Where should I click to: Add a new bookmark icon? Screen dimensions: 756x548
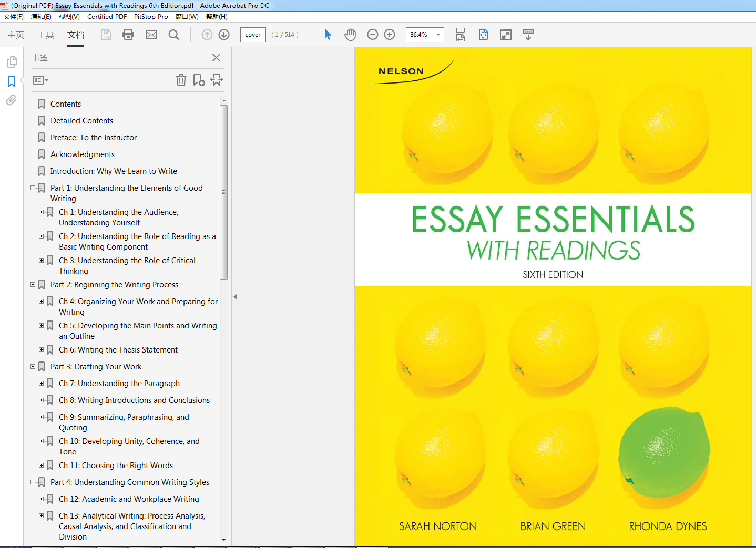pyautogui.click(x=199, y=80)
